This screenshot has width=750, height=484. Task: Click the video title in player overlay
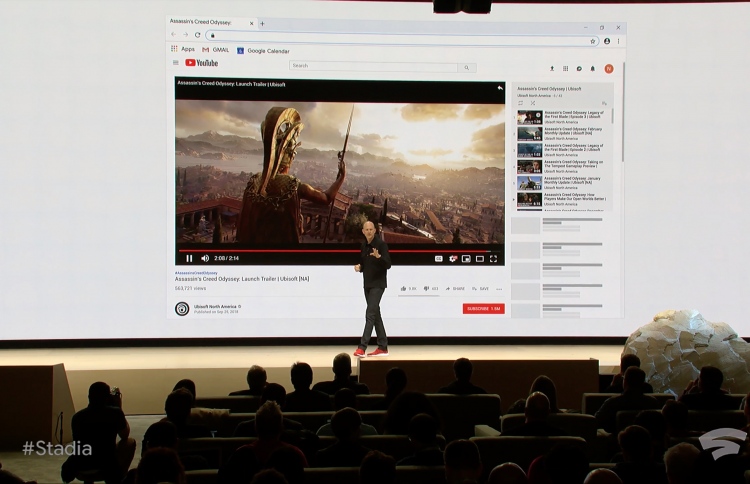click(x=232, y=84)
